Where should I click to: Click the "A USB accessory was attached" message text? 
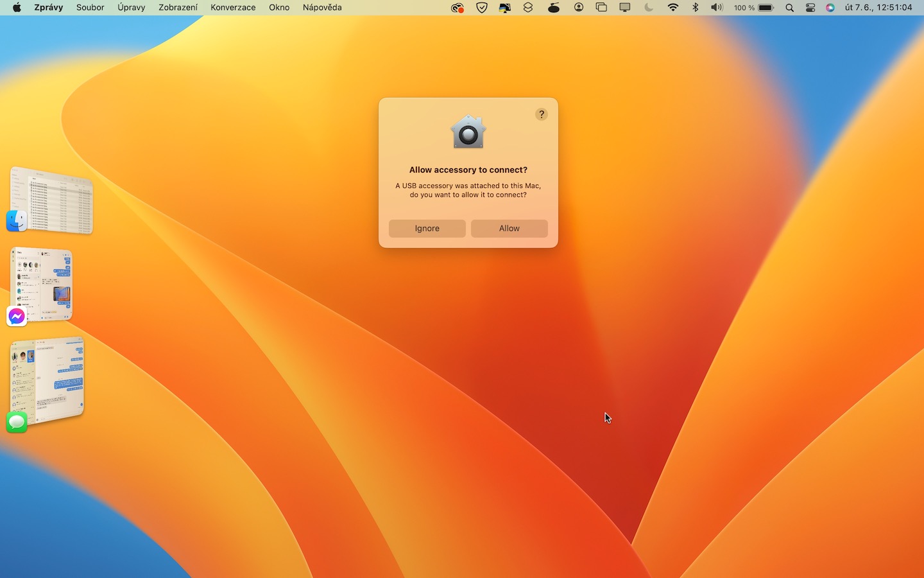(468, 190)
